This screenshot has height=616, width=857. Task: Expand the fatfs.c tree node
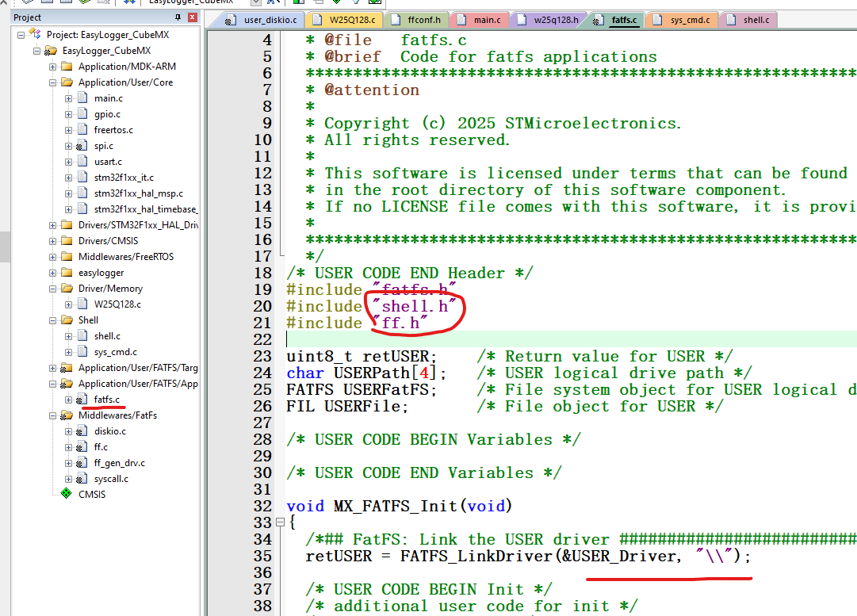68,400
